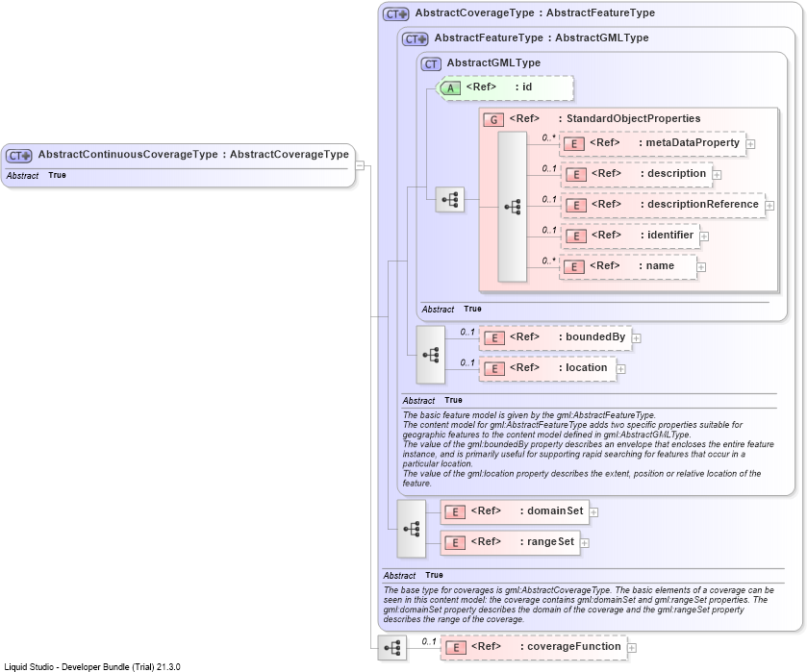
Task: Click the E icon of coverageFunction
Action: tap(456, 648)
